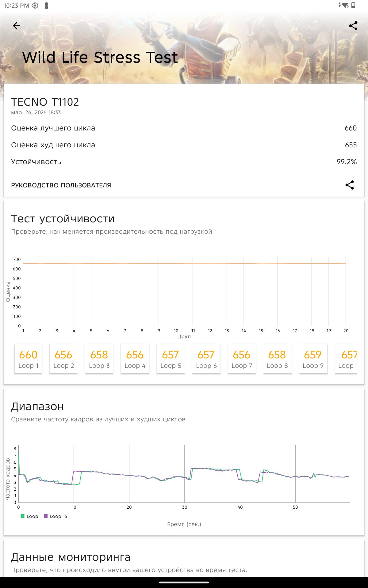Tap the Оценка лучшего цикла row

click(184, 128)
